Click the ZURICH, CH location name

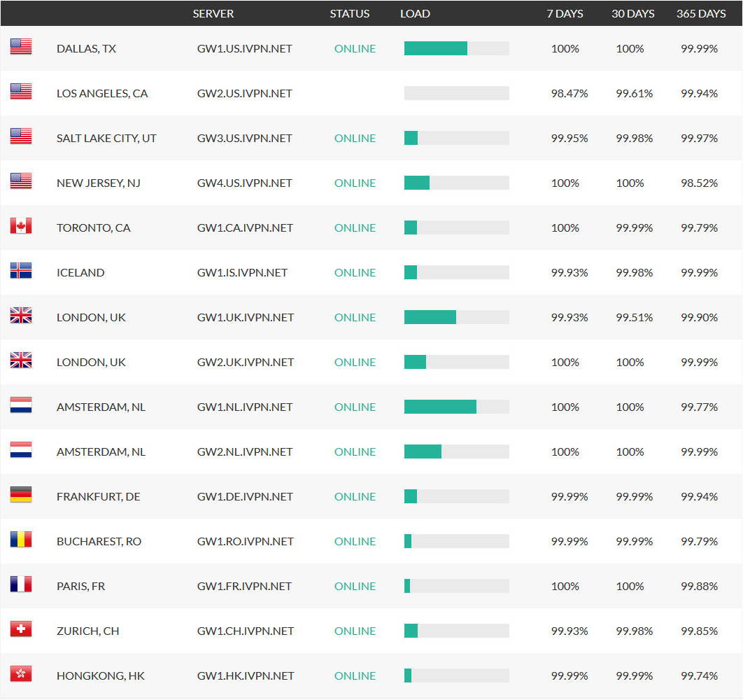(x=88, y=631)
